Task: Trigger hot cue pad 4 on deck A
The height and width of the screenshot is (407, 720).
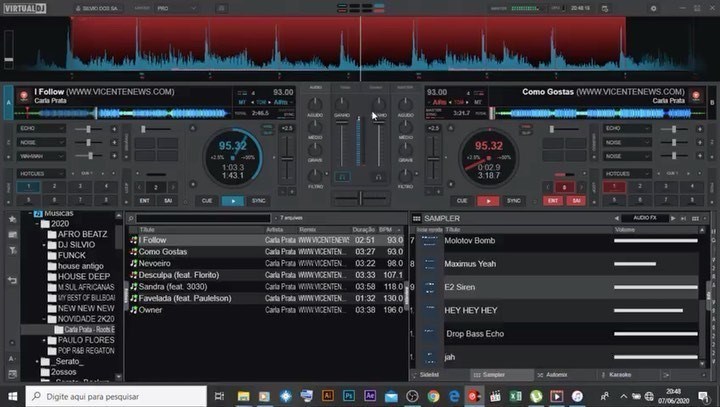Action: point(106,187)
